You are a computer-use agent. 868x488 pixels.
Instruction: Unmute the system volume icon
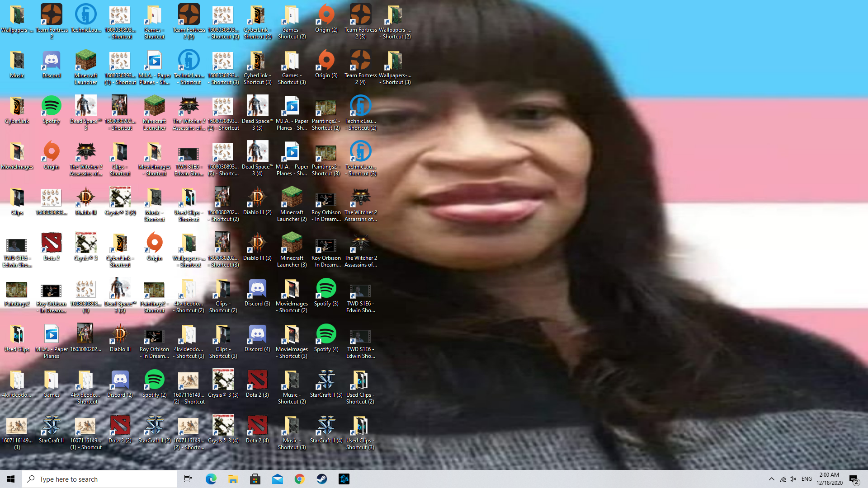[793, 479]
